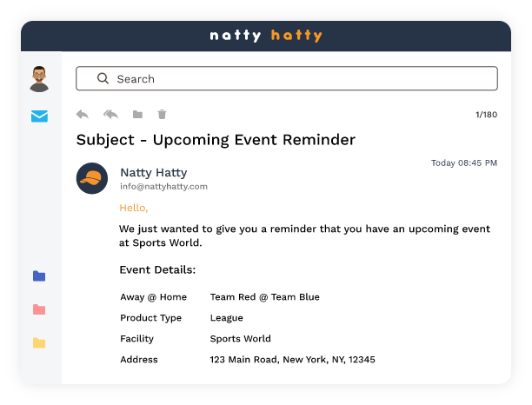Viewport: 532px width, 405px height.
Task: Open the blue folder in the sidebar
Action: click(x=39, y=276)
